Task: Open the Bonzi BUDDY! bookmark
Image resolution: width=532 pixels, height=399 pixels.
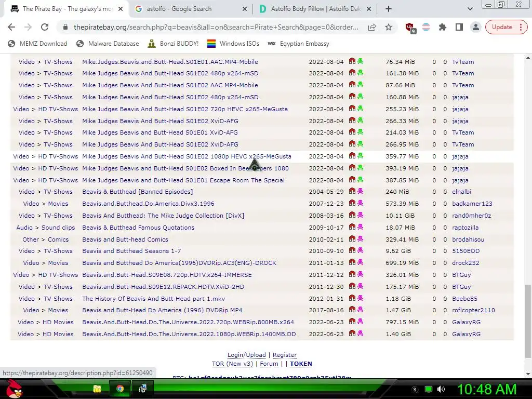Action: click(173, 44)
